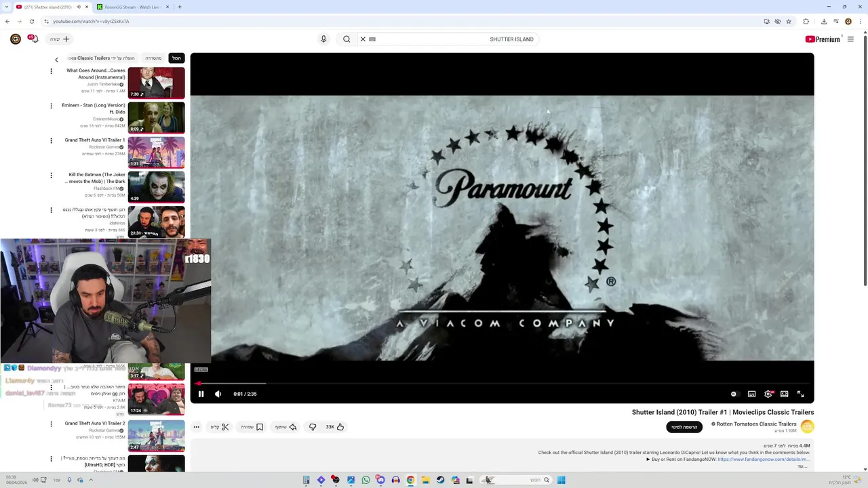
Task: Open Chrome three-dot menu
Action: [861, 21]
